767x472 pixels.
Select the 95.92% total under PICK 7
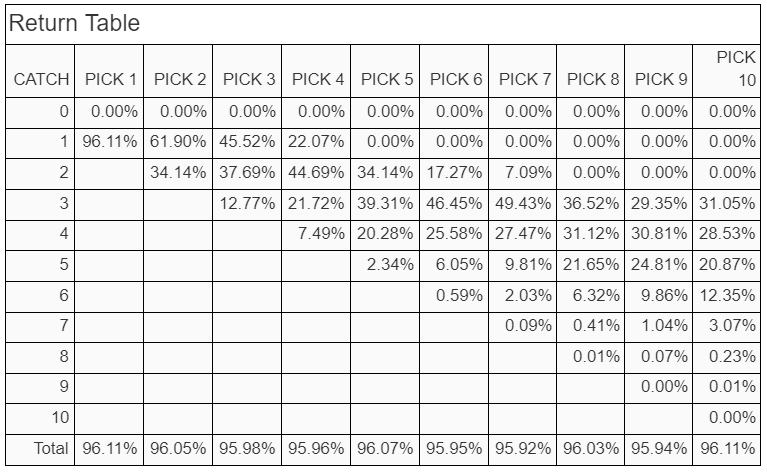pos(523,448)
